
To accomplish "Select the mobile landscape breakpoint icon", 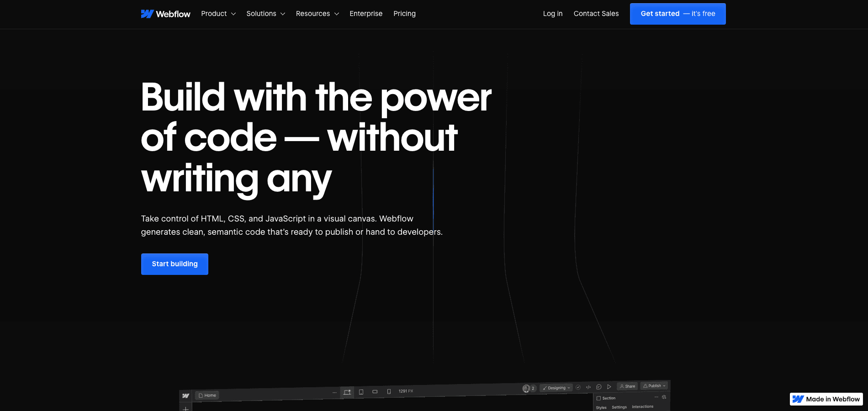I will tap(375, 392).
